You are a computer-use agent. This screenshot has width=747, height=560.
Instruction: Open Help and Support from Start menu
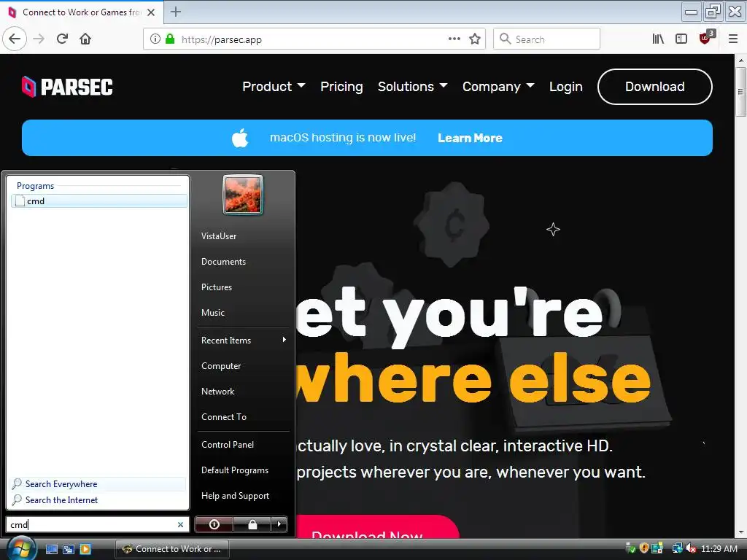235,496
